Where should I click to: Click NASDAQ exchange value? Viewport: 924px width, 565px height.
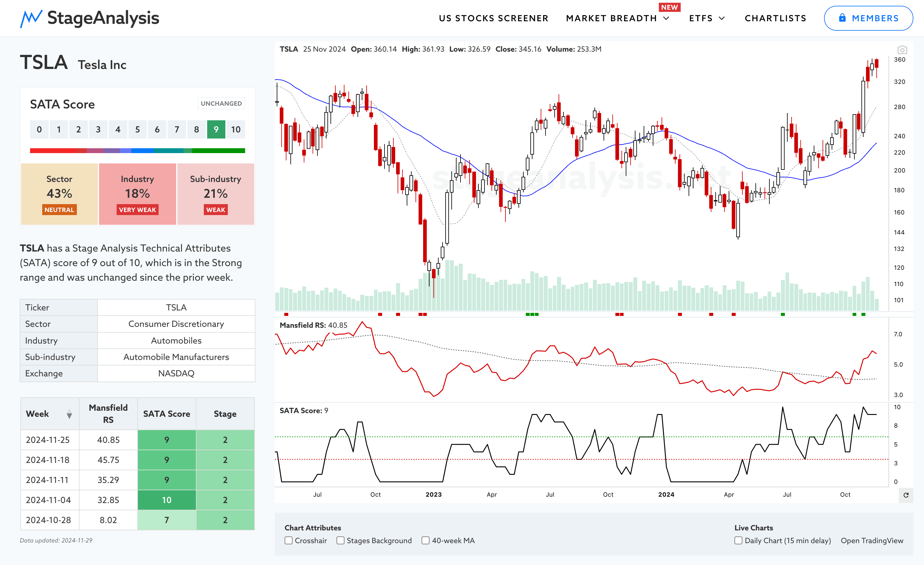tap(176, 373)
